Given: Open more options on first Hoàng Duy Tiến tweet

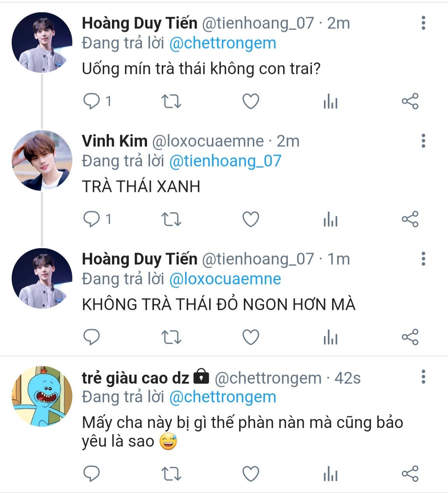Looking at the screenshot, I should (x=423, y=23).
